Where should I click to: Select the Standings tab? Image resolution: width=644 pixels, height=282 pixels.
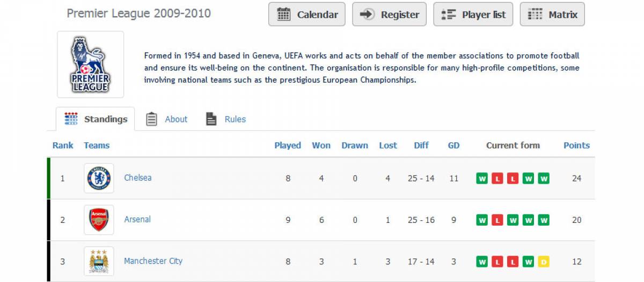coord(96,119)
